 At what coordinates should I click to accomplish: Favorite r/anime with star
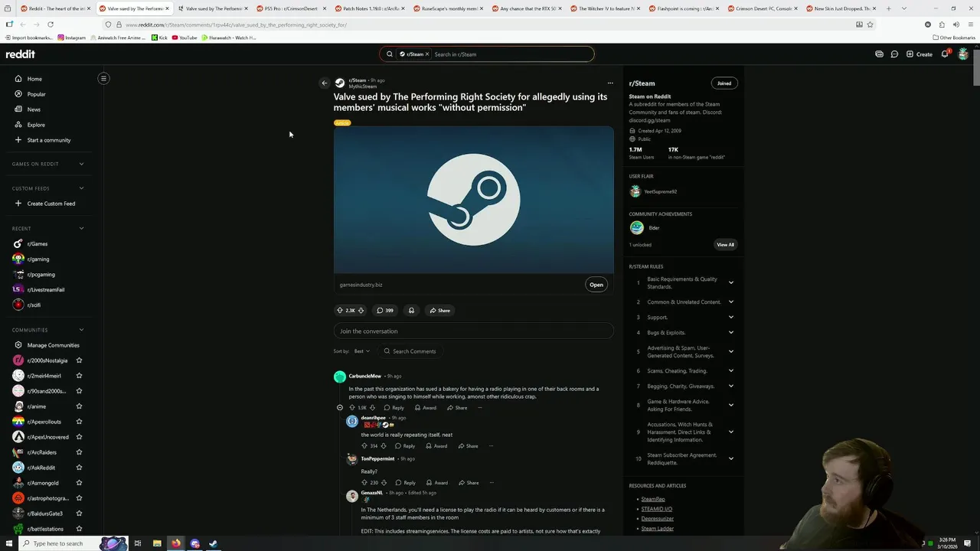pos(79,406)
